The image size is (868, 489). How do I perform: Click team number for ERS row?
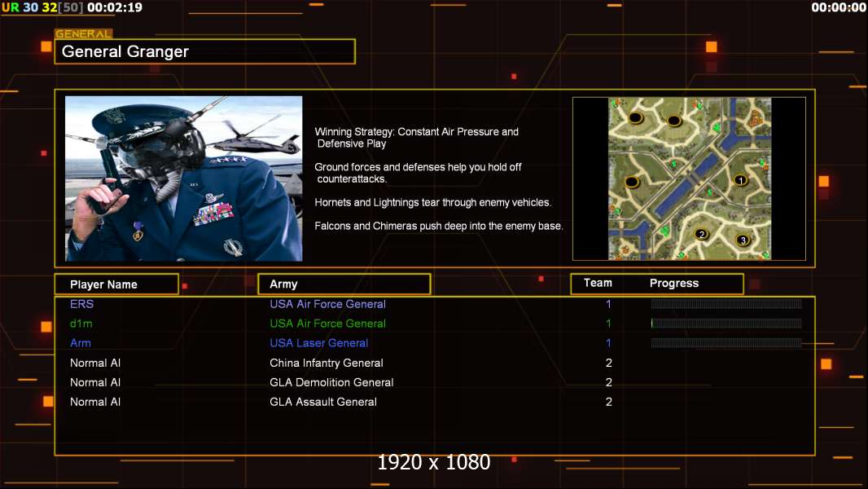click(x=608, y=304)
